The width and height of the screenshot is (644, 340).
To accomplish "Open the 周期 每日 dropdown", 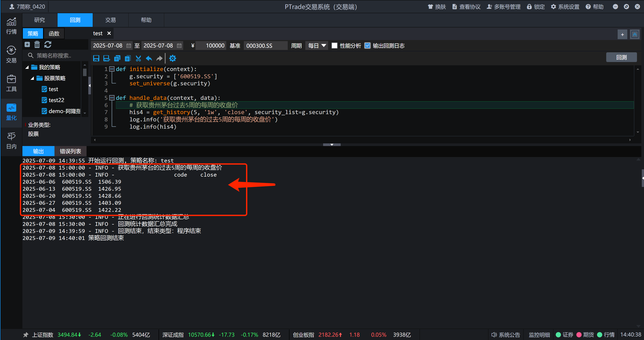I will click(317, 46).
